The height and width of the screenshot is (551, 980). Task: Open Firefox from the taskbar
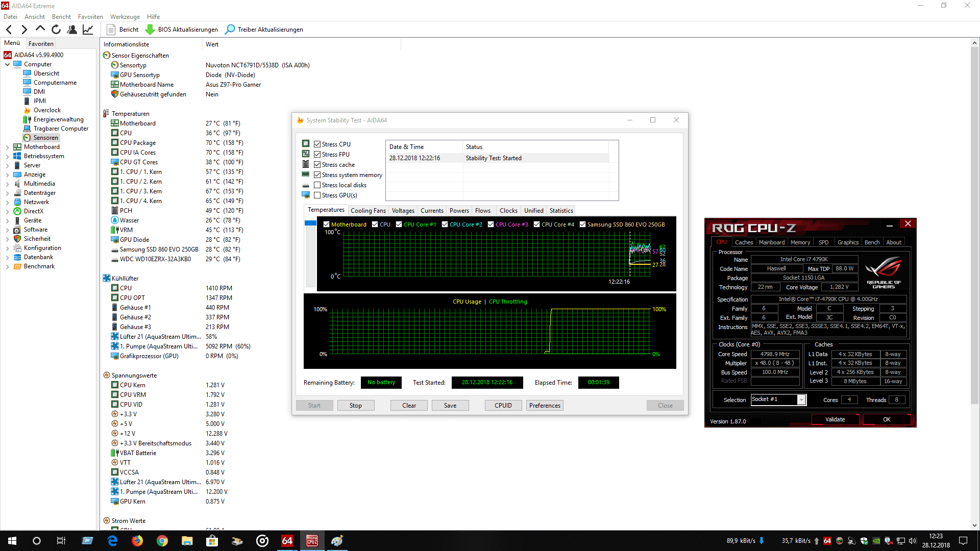point(137,541)
